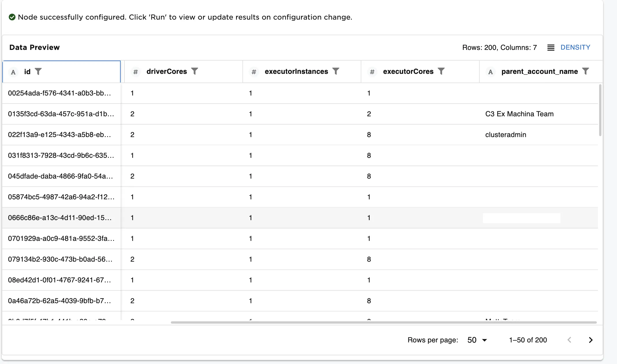Select row with id 0135f3cd-63da-457c
Image resolution: width=617 pixels, height=364 pixels.
click(x=61, y=114)
